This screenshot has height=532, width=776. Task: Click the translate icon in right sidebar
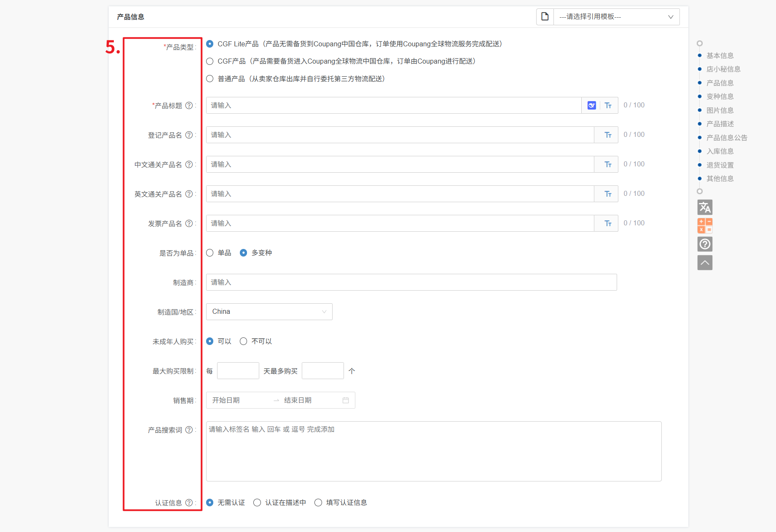(705, 207)
